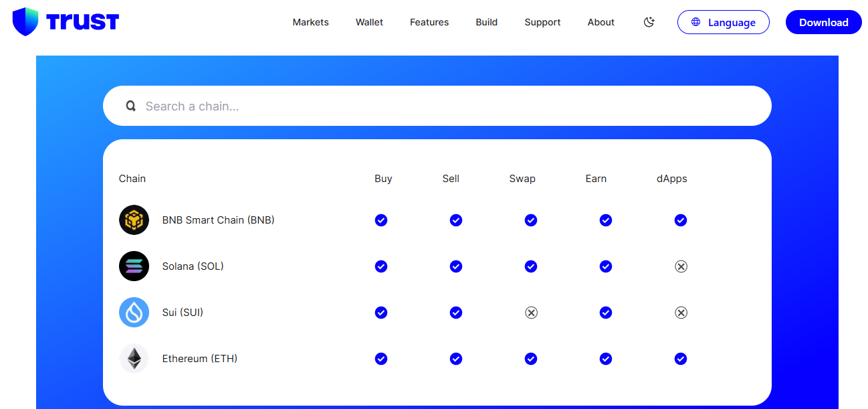
Task: Click Solana Sell checkmark
Action: tap(456, 266)
